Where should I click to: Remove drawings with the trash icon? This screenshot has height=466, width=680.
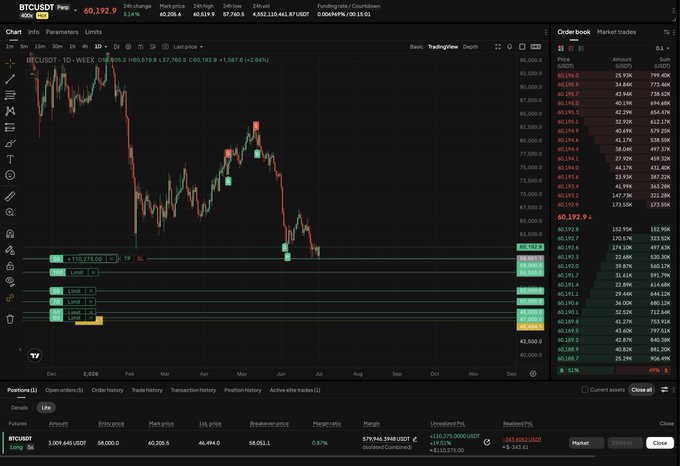(10, 319)
